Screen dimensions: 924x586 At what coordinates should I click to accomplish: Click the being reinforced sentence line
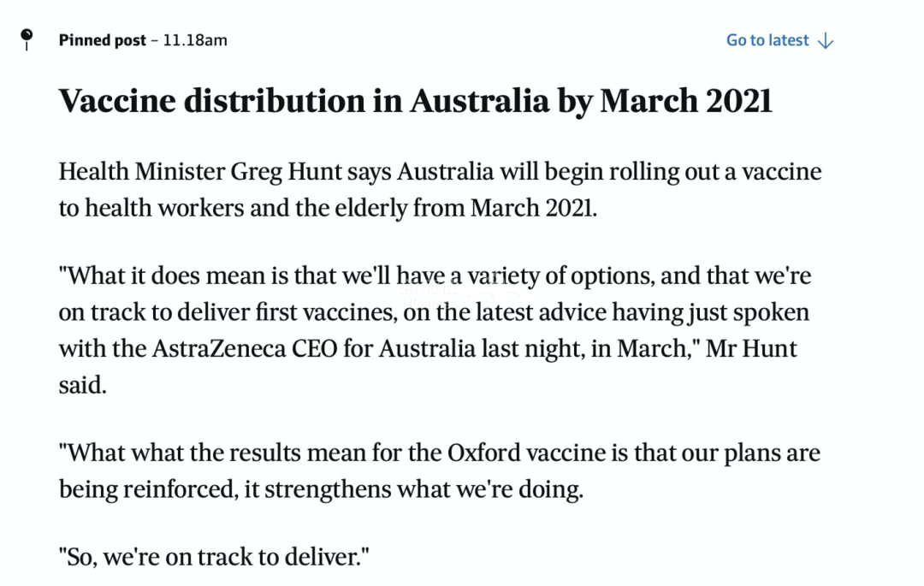[321, 489]
